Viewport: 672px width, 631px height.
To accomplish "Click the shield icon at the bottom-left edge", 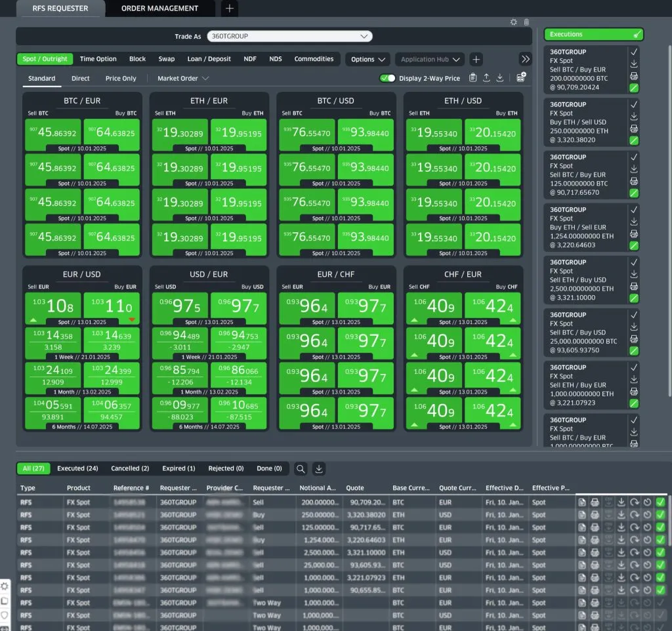I will 5,615.
